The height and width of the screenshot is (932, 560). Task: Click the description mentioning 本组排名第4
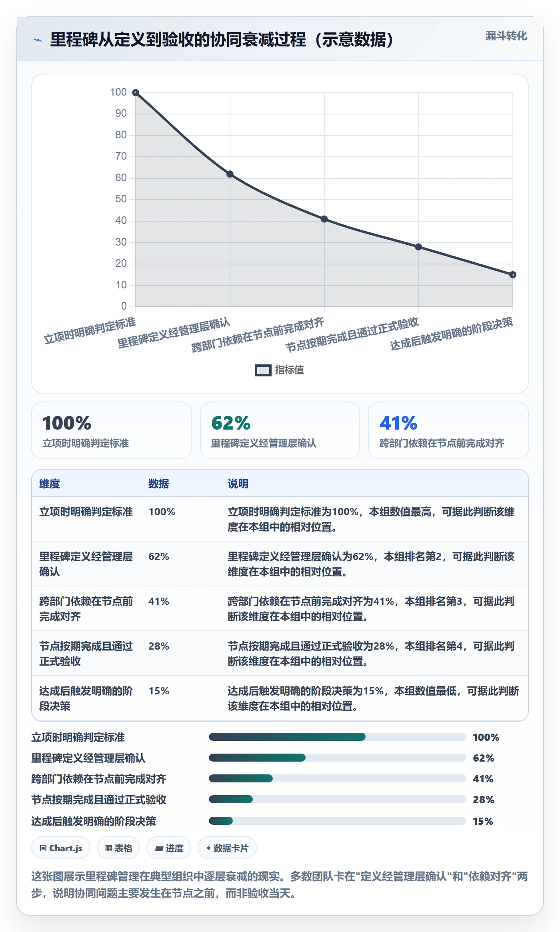tap(371, 654)
